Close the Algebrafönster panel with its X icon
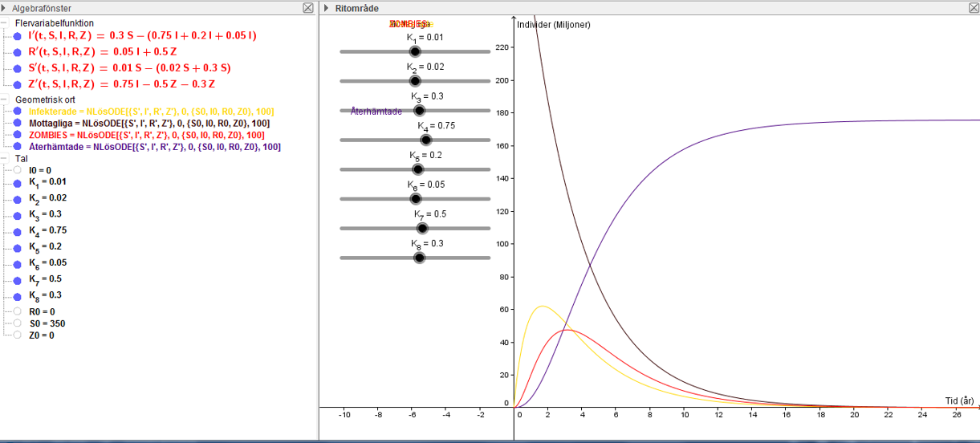980x443 pixels. coord(308,8)
